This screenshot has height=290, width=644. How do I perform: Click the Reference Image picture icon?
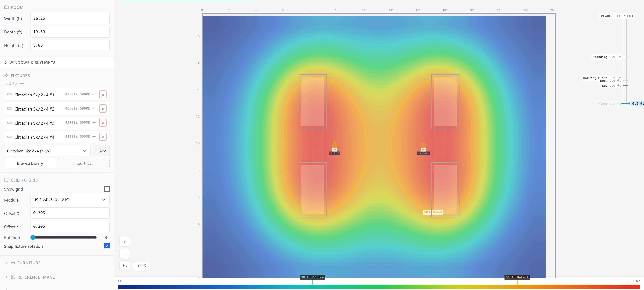13,277
